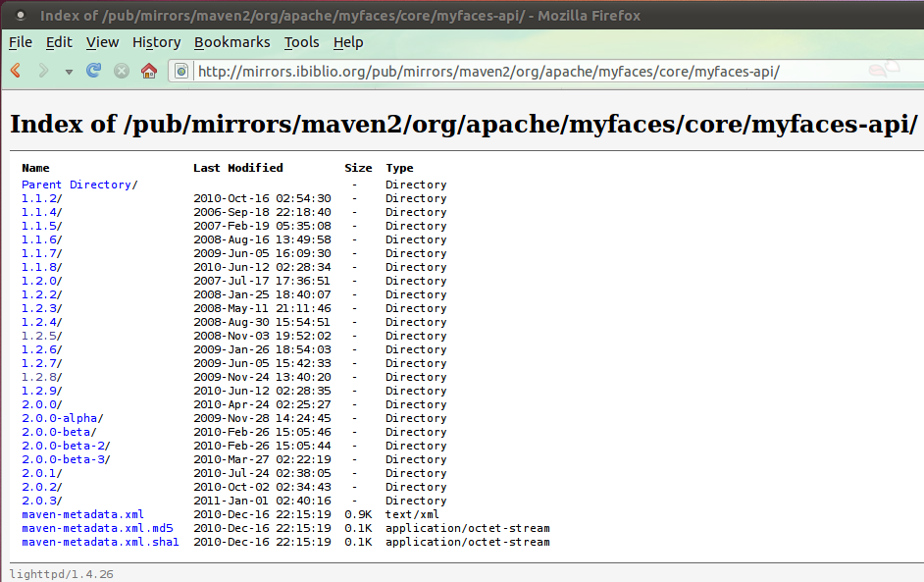Viewport: 924px width, 582px height.
Task: Click the date 2011-Jan-01 02:40:16
Action: tap(262, 501)
